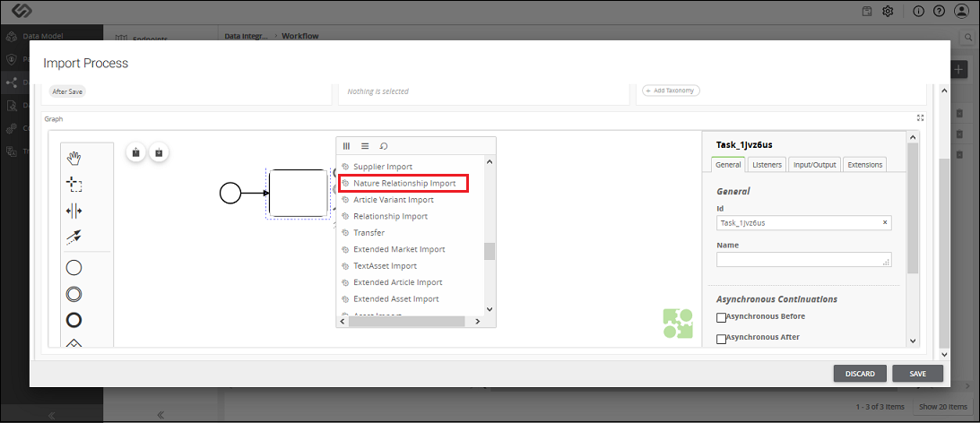Screen dimensions: 980x423
Task: Activate the lasso selection tool
Action: pyautogui.click(x=74, y=185)
